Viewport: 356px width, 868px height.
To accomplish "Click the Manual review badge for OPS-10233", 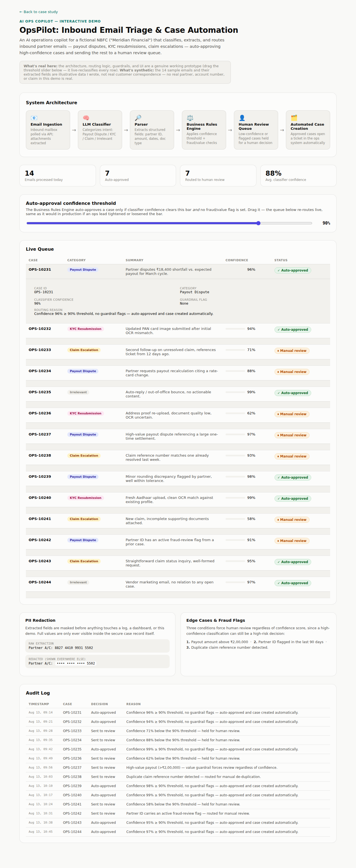I will point(292,351).
